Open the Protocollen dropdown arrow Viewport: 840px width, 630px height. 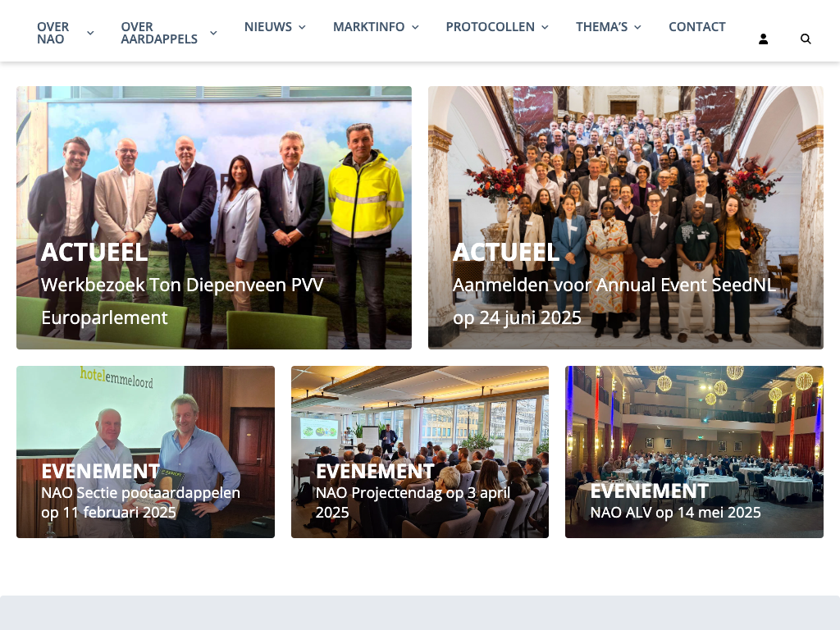(545, 27)
